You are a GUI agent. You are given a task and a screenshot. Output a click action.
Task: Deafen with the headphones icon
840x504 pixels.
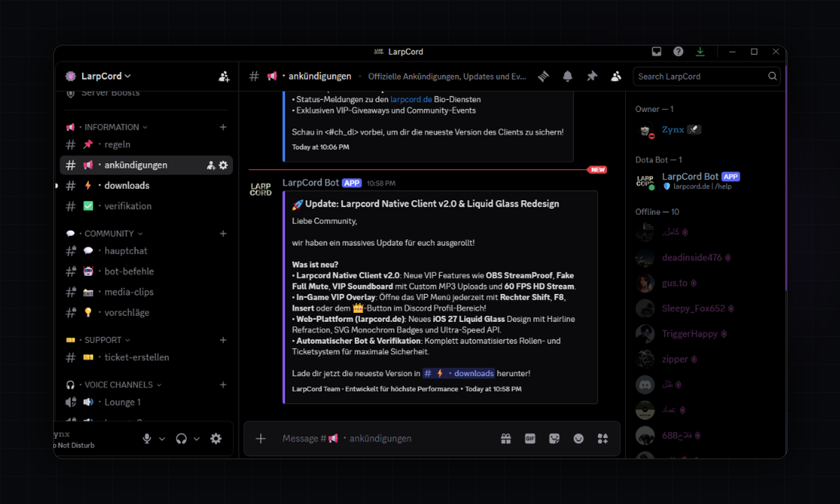pyautogui.click(x=181, y=439)
